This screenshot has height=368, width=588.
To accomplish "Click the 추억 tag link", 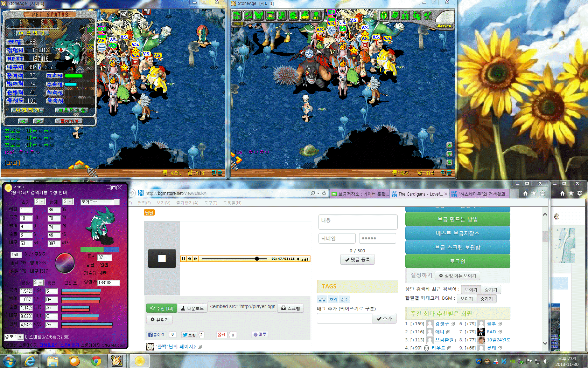I will (x=333, y=300).
